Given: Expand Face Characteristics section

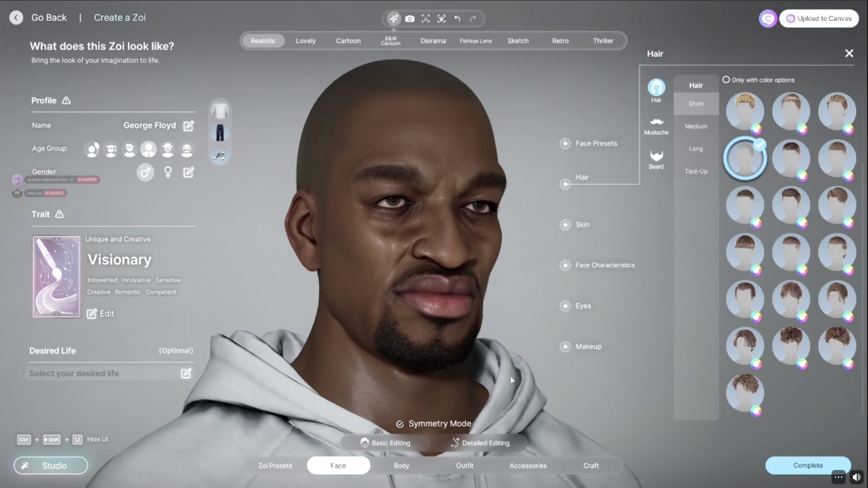Looking at the screenshot, I should tap(597, 265).
